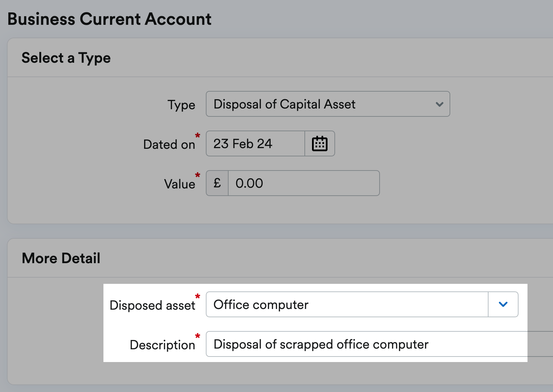Select the 'Disposal of Capital Asset' type box
Screen dimensions: 553x392
tap(321, 104)
